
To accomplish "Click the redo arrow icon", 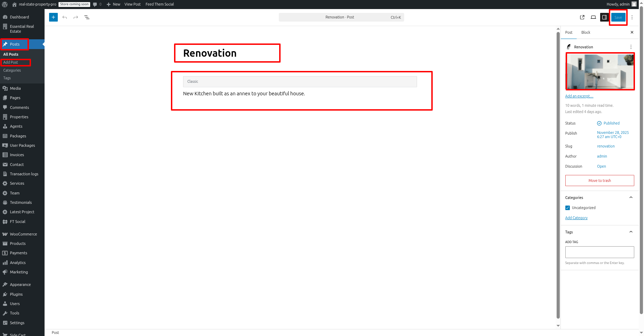I will (x=76, y=17).
